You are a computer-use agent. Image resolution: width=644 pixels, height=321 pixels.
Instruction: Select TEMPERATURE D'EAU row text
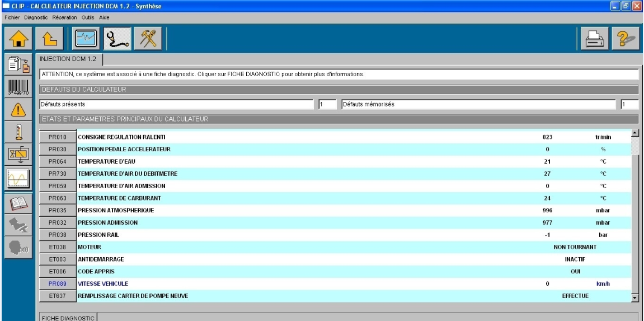point(106,161)
